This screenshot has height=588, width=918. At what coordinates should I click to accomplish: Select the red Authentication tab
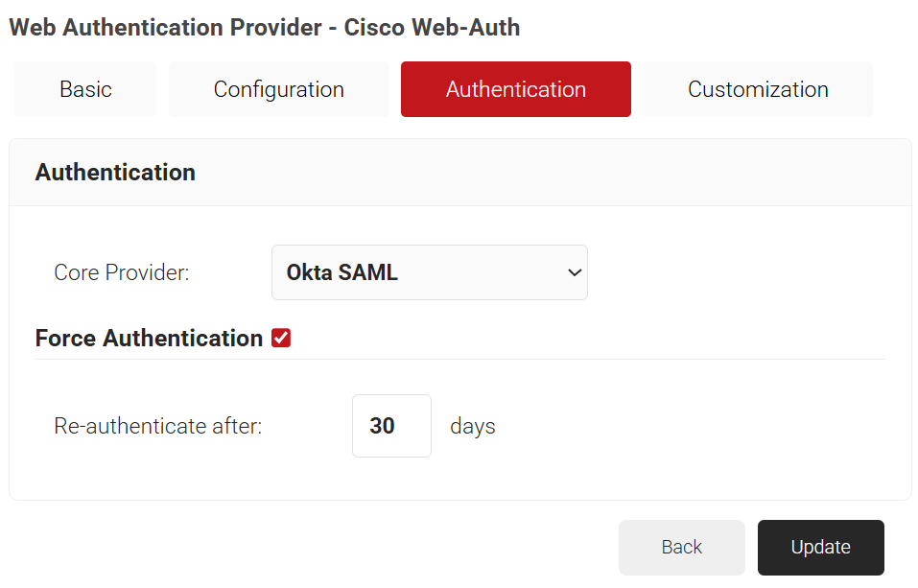pyautogui.click(x=515, y=89)
